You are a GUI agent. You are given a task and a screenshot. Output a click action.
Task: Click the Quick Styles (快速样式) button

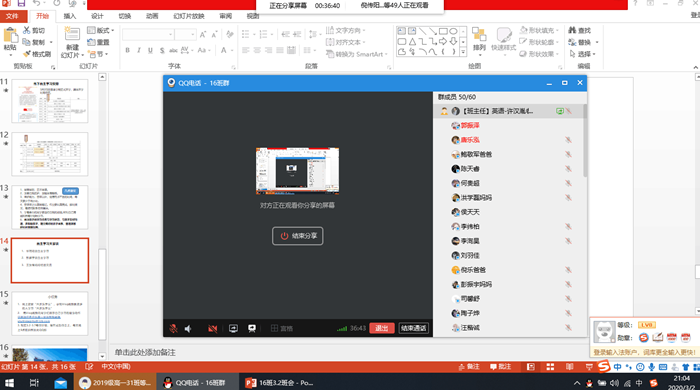504,40
